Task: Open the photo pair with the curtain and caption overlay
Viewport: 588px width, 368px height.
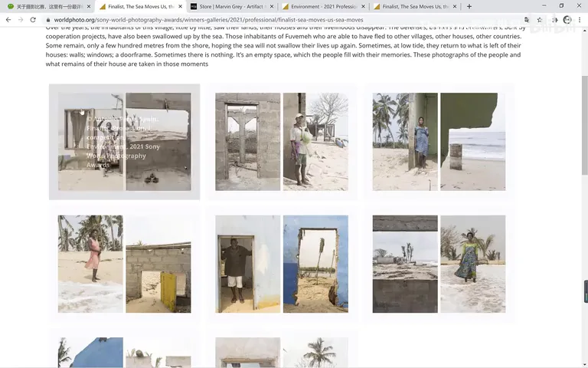Action: coord(125,142)
